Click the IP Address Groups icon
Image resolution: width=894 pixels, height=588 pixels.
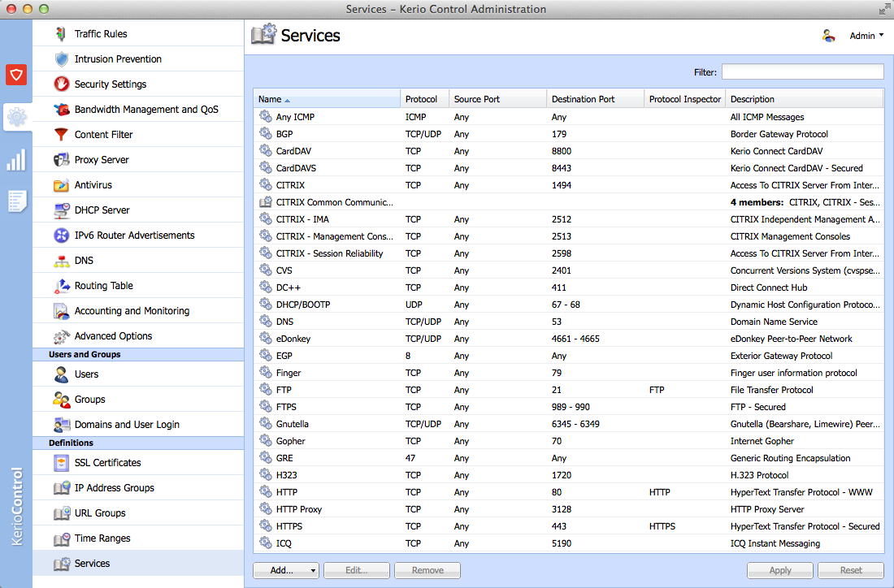tap(61, 488)
